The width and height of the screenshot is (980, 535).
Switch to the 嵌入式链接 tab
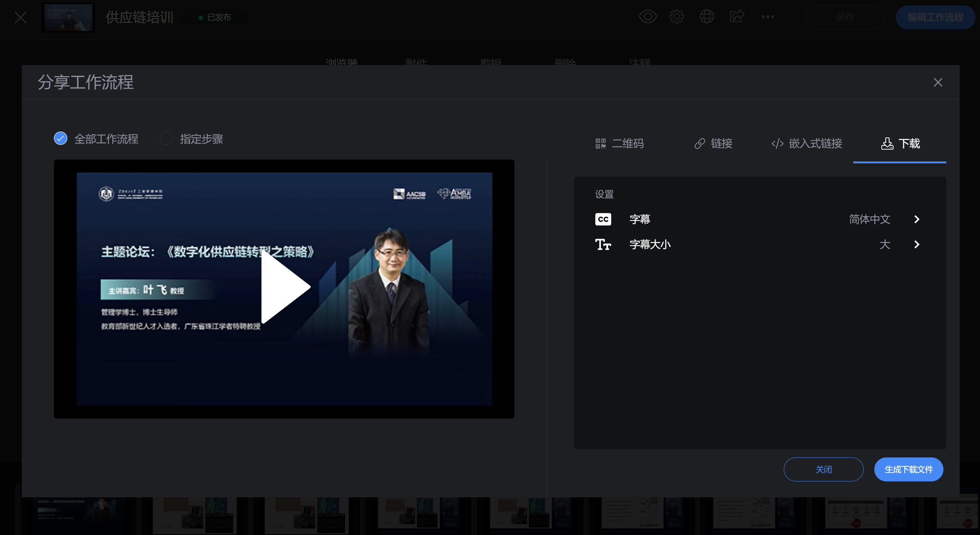(x=807, y=144)
